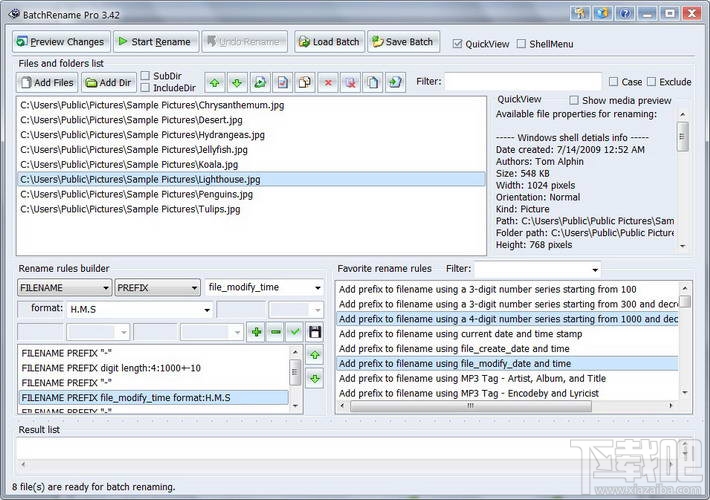Click the green up-arrow above the files list

click(x=215, y=82)
